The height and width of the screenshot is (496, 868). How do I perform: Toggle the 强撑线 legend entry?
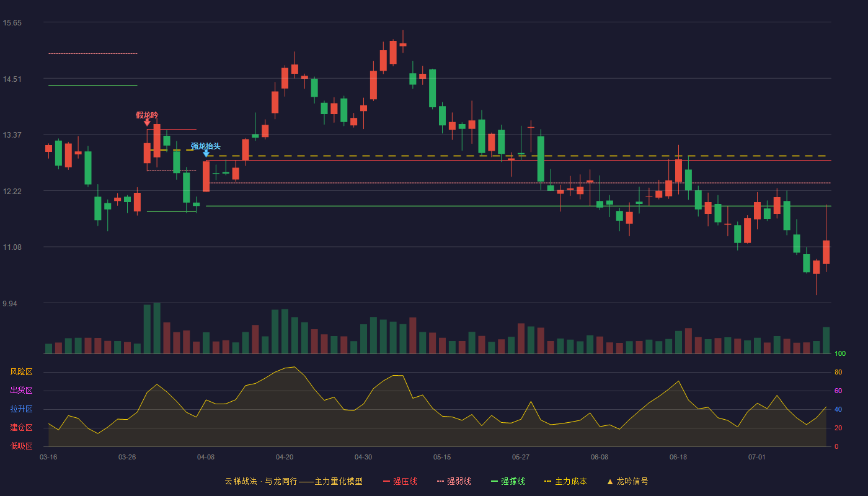(508, 481)
